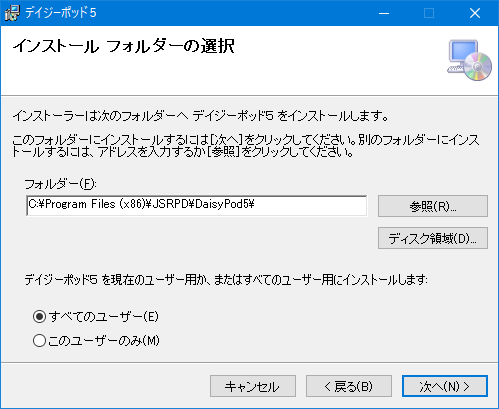499x409 pixels.
Task: Click the installer icon in title bar
Action: point(12,13)
